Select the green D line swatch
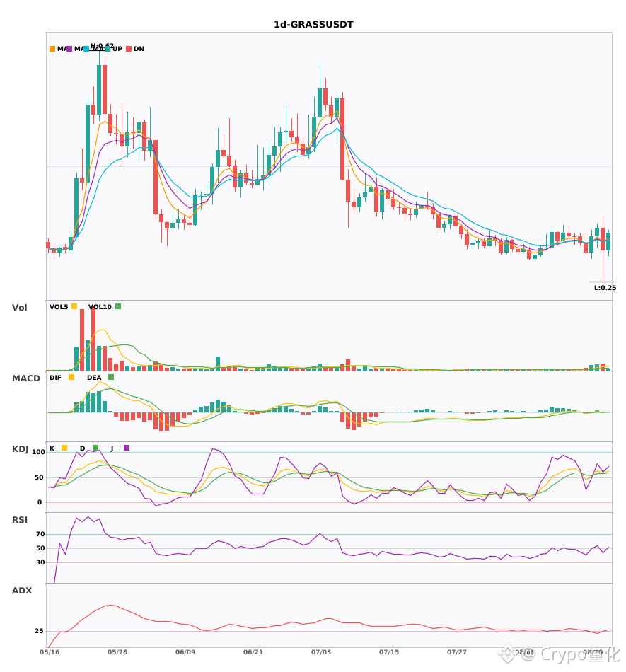Viewport: 626px width, 672px height. (x=95, y=448)
